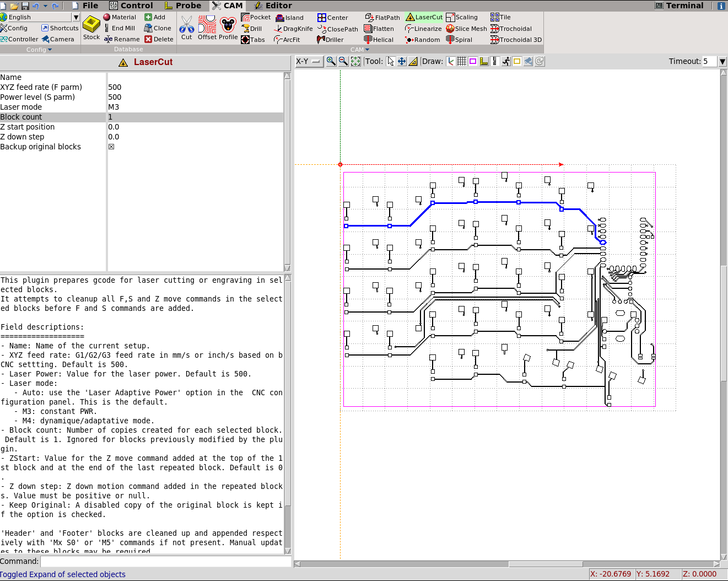Open the X-Y view selector
The width and height of the screenshot is (728, 581).
pos(309,61)
